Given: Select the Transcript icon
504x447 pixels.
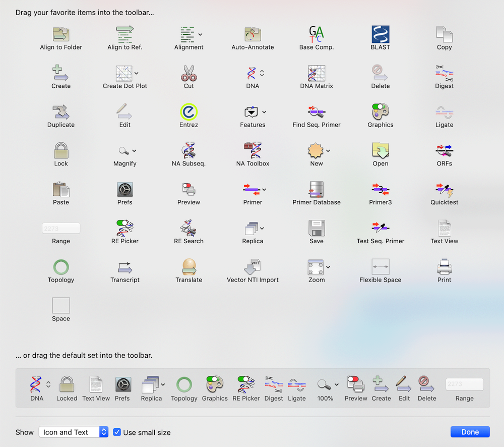Looking at the screenshot, I should tap(124, 267).
